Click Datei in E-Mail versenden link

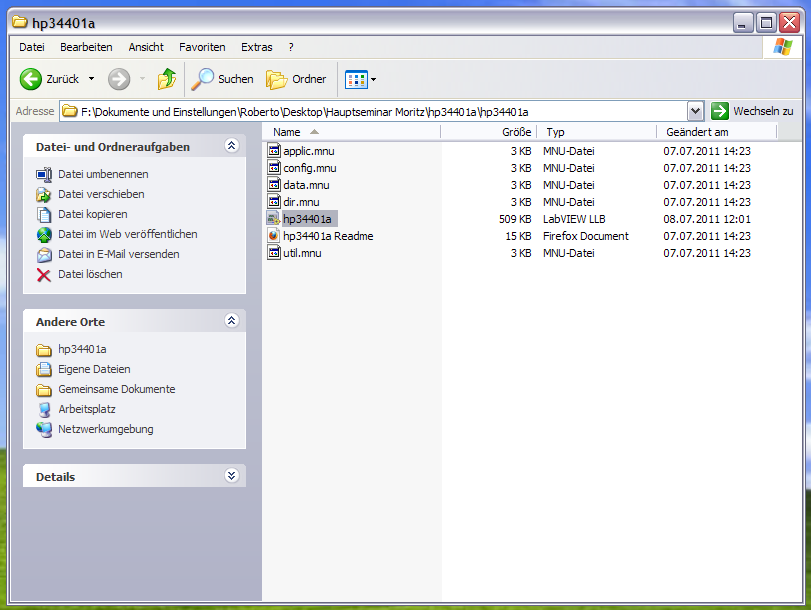pyautogui.click(x=119, y=255)
